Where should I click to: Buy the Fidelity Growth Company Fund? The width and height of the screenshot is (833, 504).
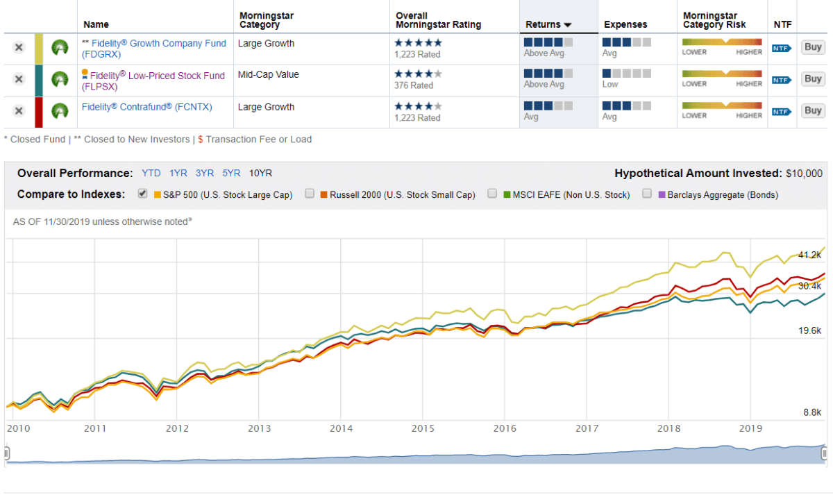point(813,47)
